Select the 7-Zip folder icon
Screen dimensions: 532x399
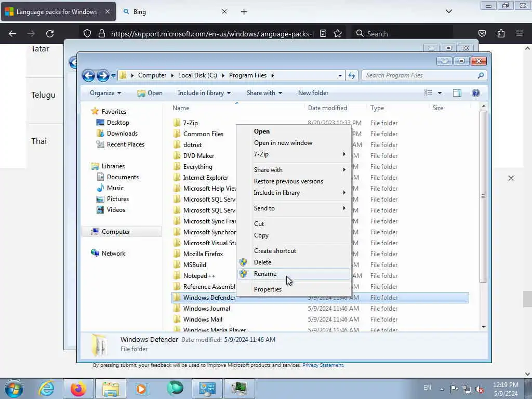177,123
